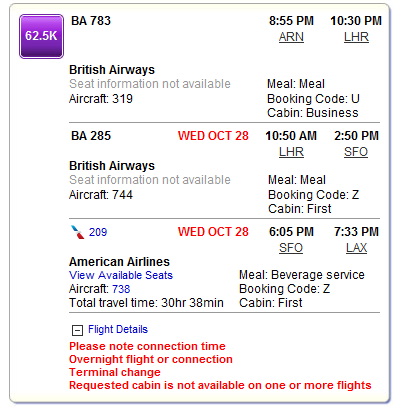Click LHR departure airport for BA 285
The image size is (399, 407).
[x=291, y=152]
